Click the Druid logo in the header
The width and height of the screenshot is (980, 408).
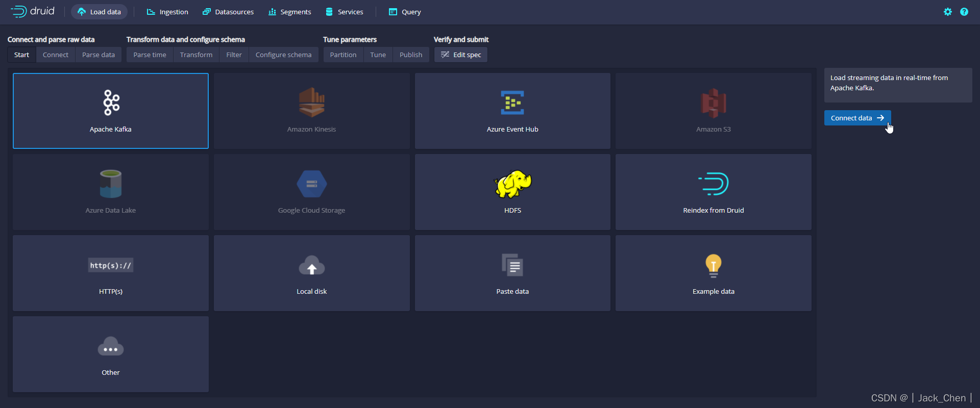pos(33,11)
